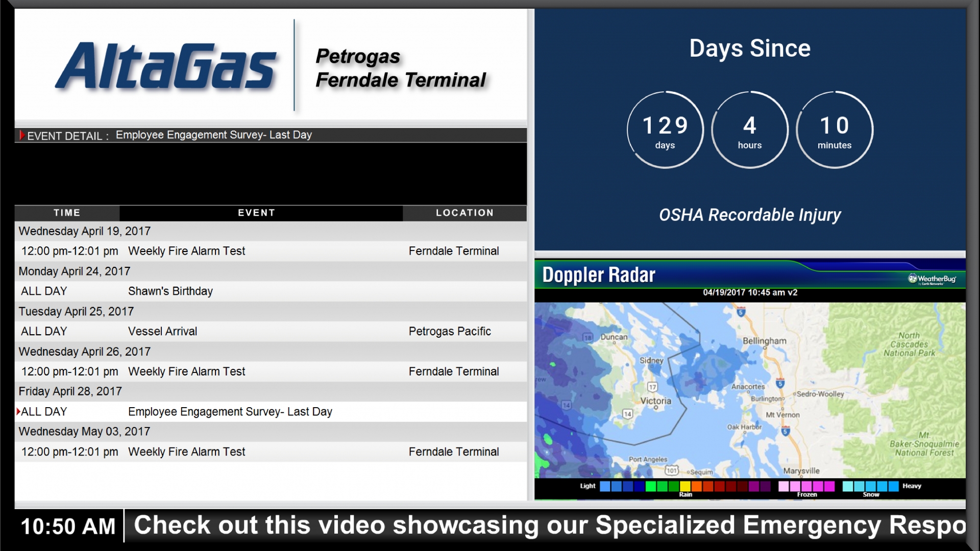
Task: Select the Shawn's Birthday event row
Action: tap(170, 291)
